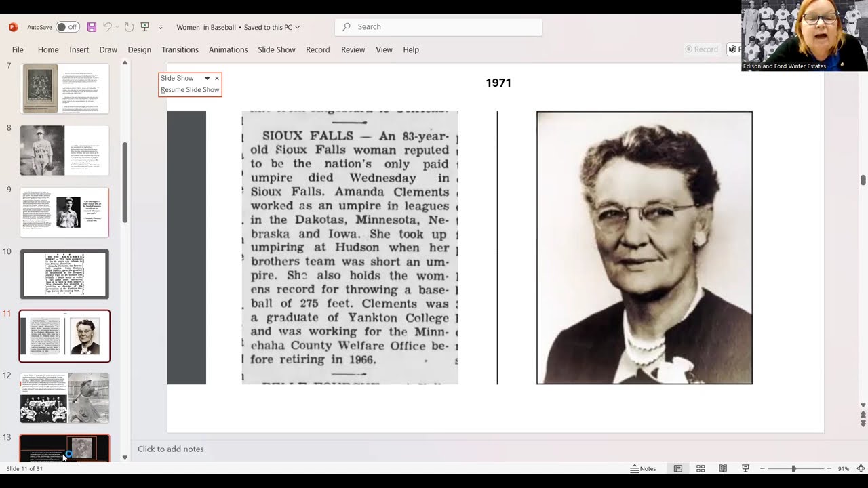
Task: Click the Record button near the webcam overlay
Action: point(702,49)
